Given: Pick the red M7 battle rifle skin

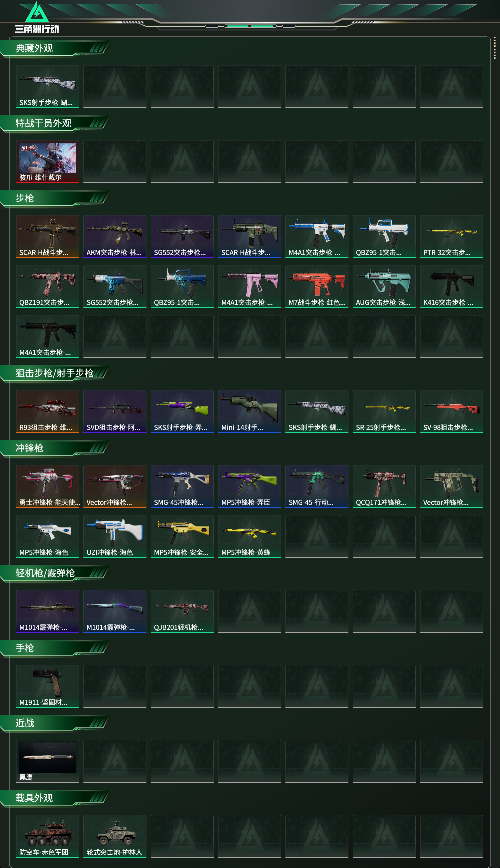Looking at the screenshot, I should 317,286.
